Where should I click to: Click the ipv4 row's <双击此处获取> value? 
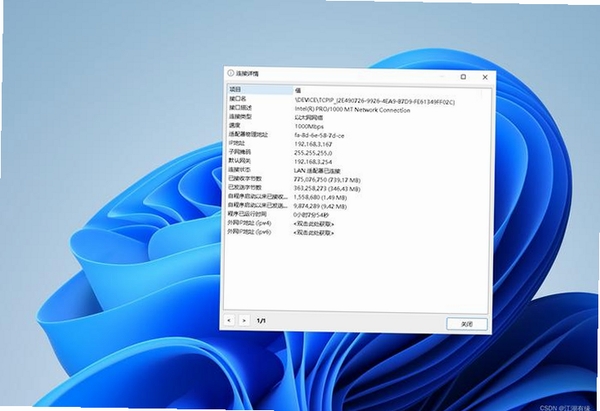coord(313,224)
